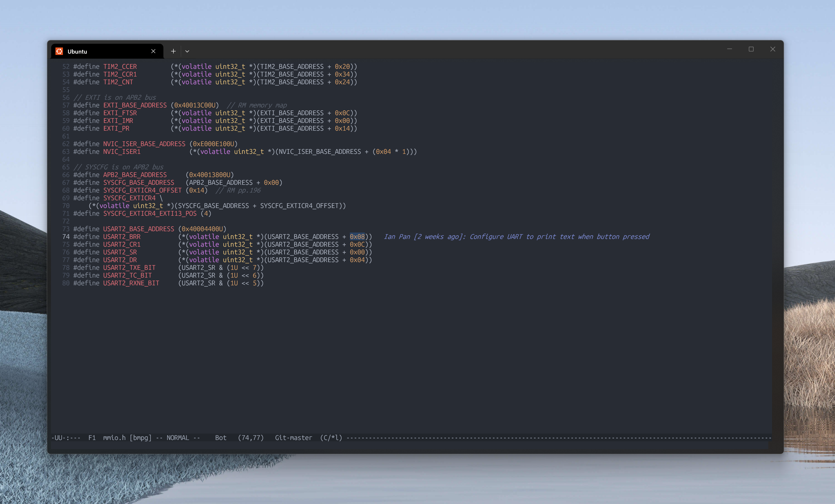Click the EXTI_BASE_ADDRESS macro name
This screenshot has width=835, height=504.
[x=135, y=105]
